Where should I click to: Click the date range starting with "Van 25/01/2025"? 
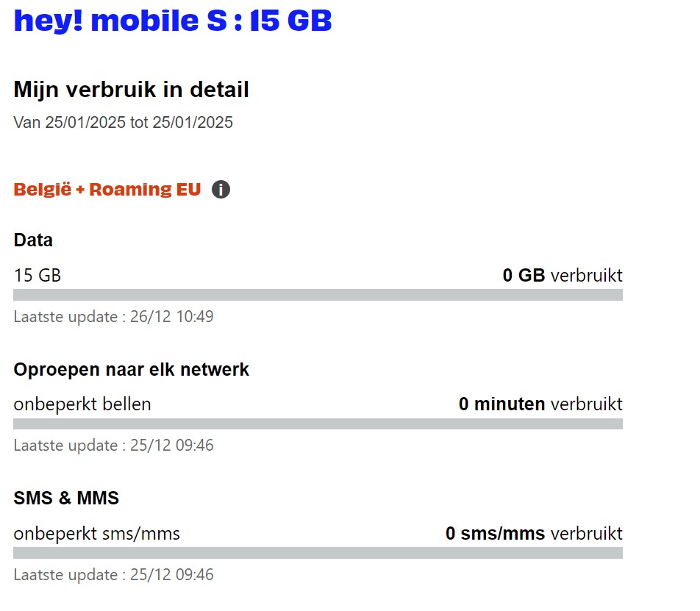(x=123, y=122)
